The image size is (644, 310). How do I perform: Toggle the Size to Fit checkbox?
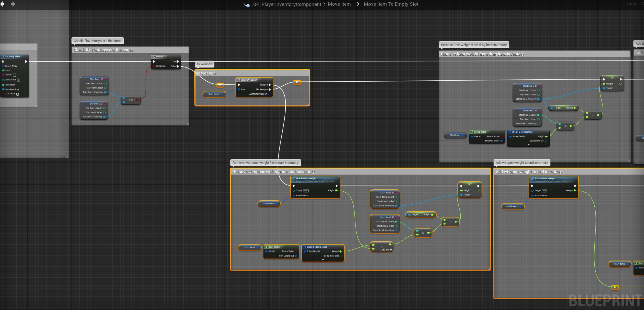[x=17, y=94]
